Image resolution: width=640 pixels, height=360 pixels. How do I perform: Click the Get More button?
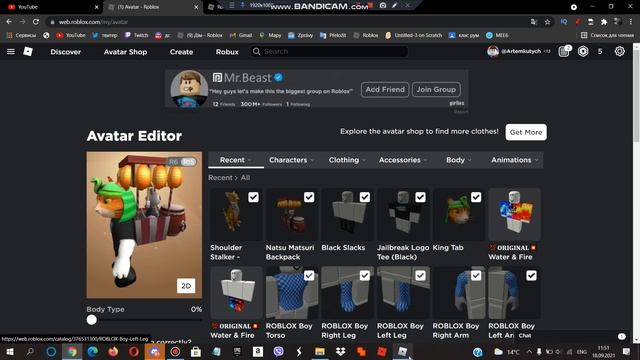pos(526,132)
